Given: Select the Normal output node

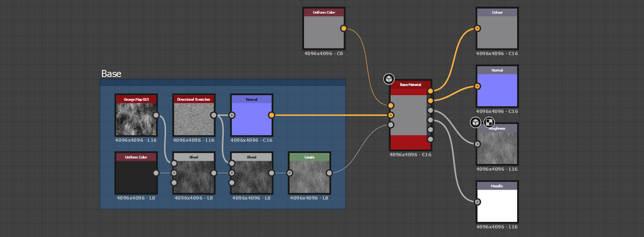Looking at the screenshot, I should pyautogui.click(x=497, y=86).
